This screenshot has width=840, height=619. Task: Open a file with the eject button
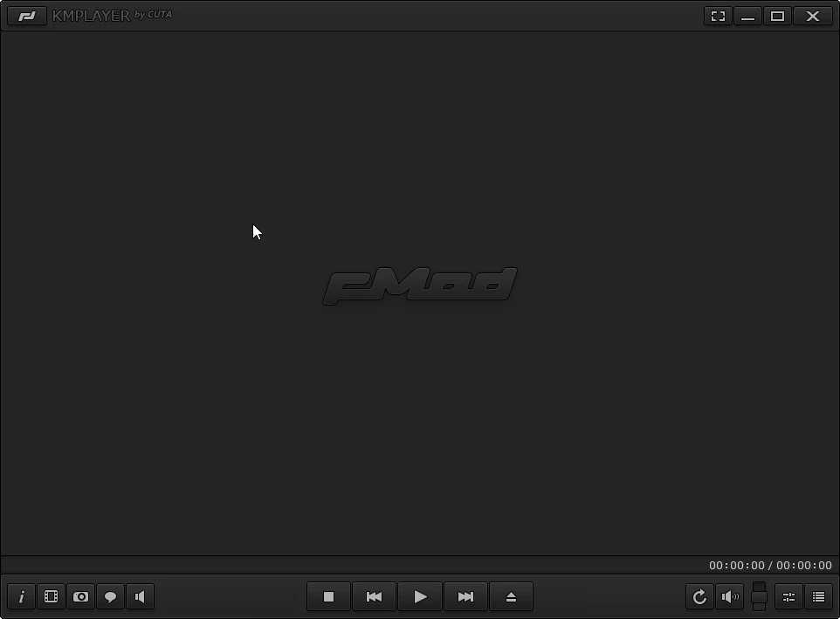click(511, 596)
